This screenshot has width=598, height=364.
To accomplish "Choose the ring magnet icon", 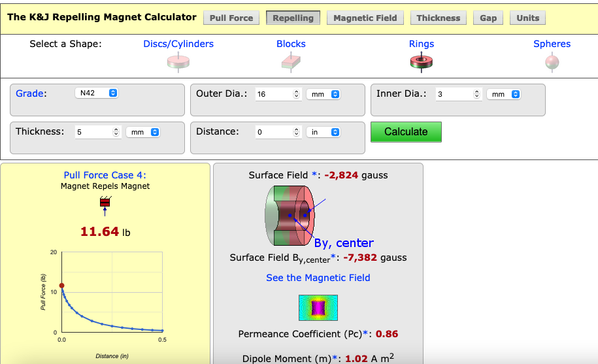I will (422, 62).
